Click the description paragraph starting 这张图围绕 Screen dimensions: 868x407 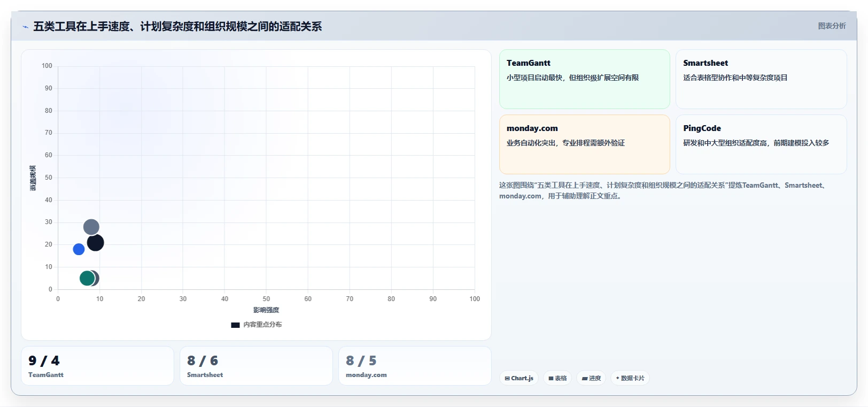click(x=664, y=190)
